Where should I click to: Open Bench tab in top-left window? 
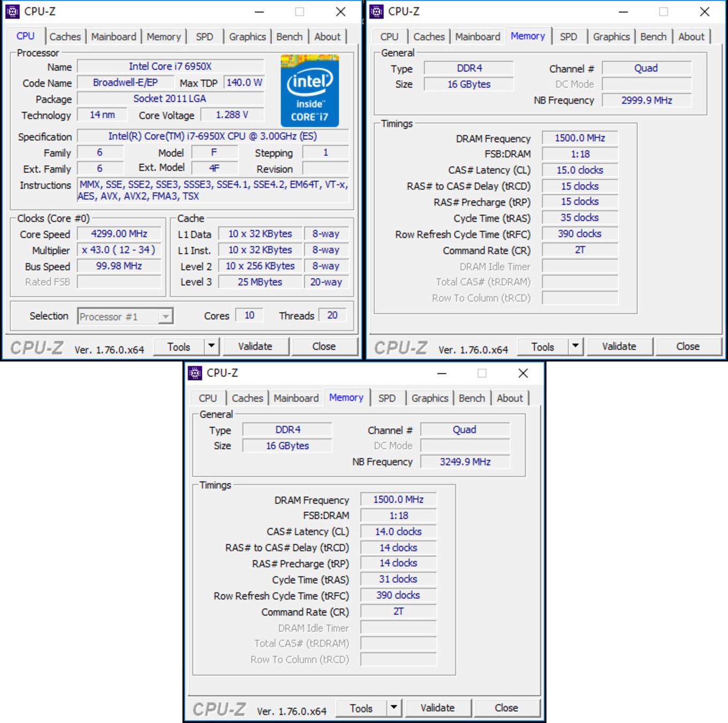tap(290, 36)
